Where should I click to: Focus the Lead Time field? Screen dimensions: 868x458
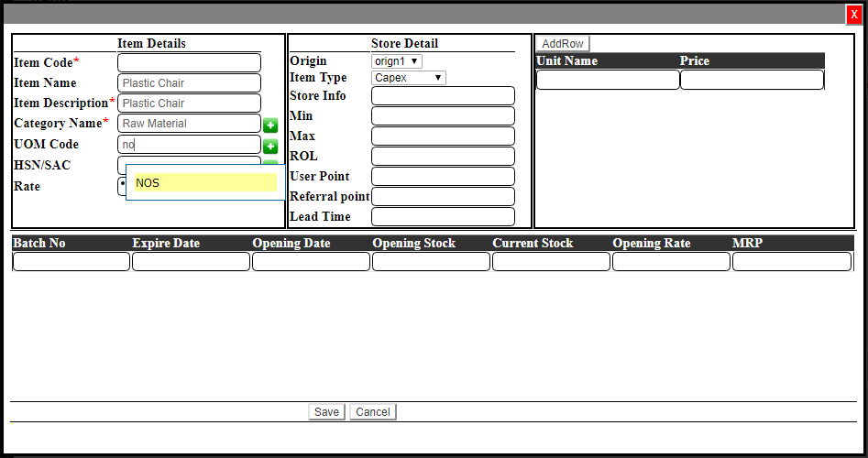click(443, 217)
